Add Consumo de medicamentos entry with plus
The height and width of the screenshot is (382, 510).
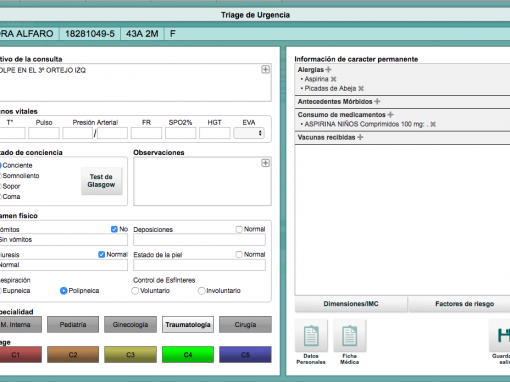[x=390, y=114]
